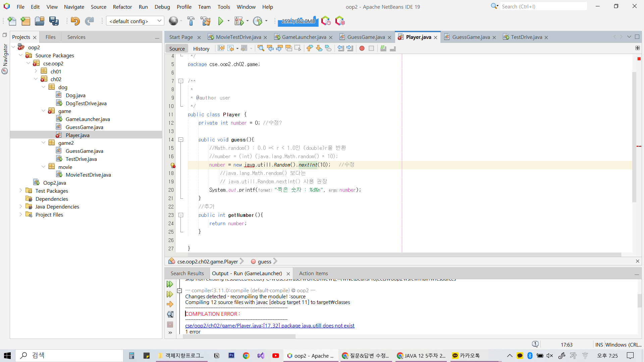Image resolution: width=644 pixels, height=362 pixels.
Task: Click the Profile Project toolbar icon
Action: tap(257, 21)
